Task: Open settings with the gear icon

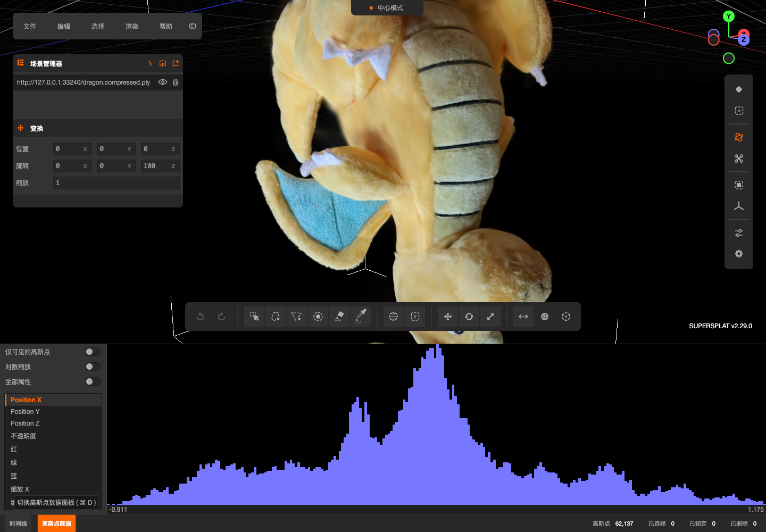Action: [739, 254]
